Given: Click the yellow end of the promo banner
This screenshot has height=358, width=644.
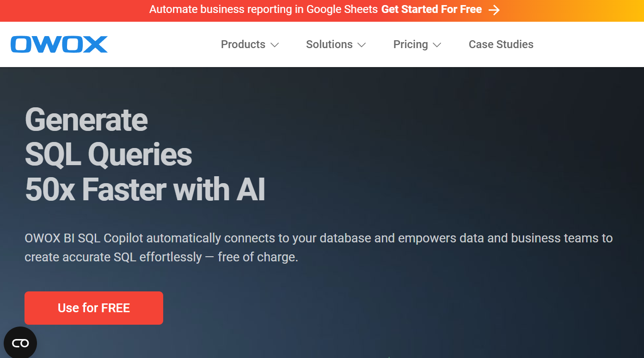Looking at the screenshot, I should (624, 10).
